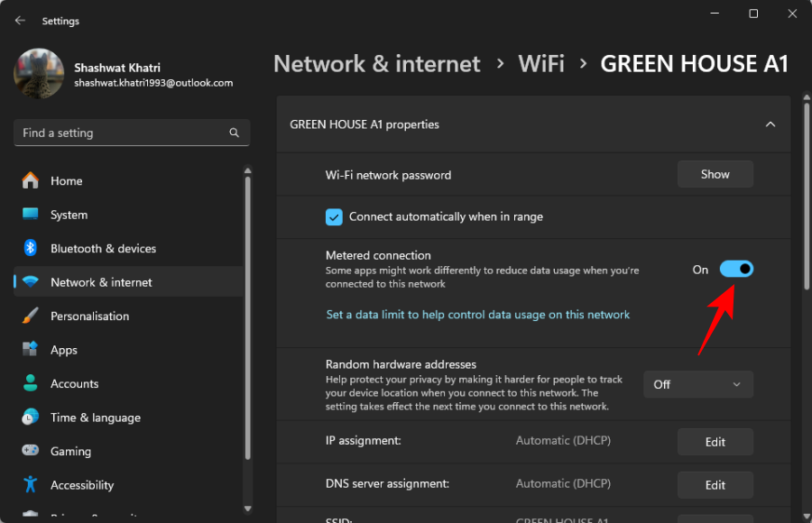This screenshot has width=812, height=523.
Task: Click the Bluetooth & devices icon
Action: coord(31,248)
